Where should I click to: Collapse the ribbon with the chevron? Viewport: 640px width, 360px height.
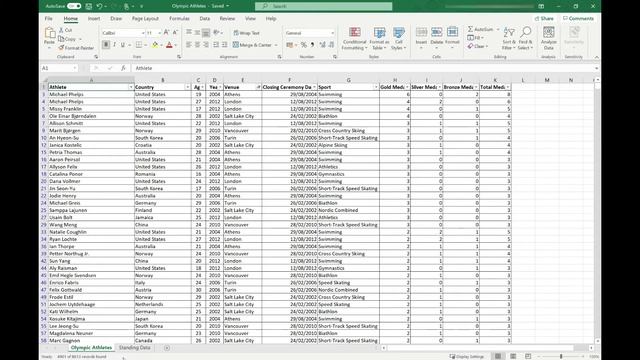[x=596, y=57]
